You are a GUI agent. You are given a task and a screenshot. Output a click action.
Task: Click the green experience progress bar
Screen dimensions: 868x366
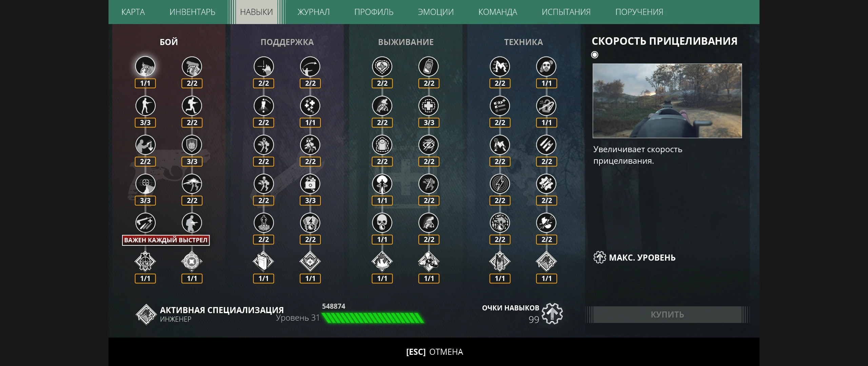(x=373, y=318)
